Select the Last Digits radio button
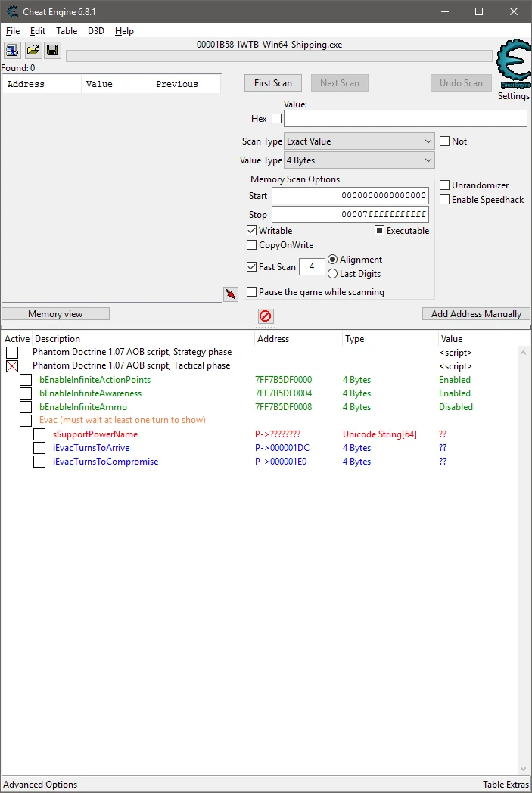The image size is (532, 793). coord(332,274)
